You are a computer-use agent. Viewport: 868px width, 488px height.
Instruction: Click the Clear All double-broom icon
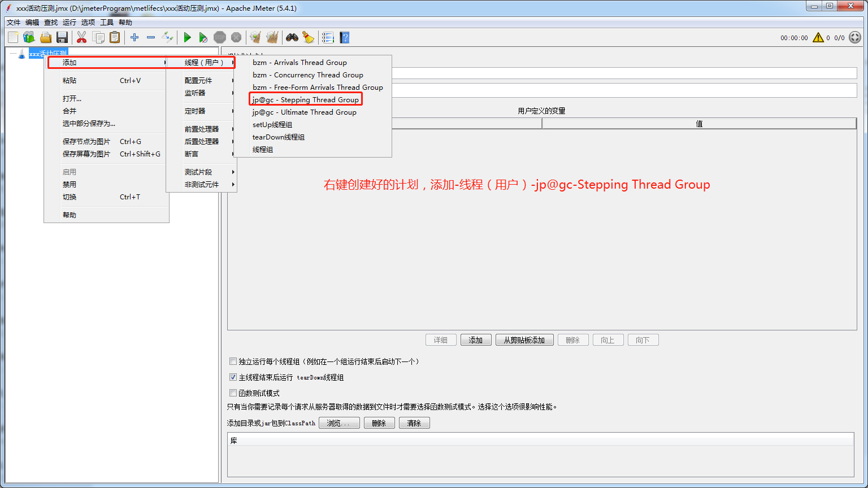pyautogui.click(x=272, y=37)
